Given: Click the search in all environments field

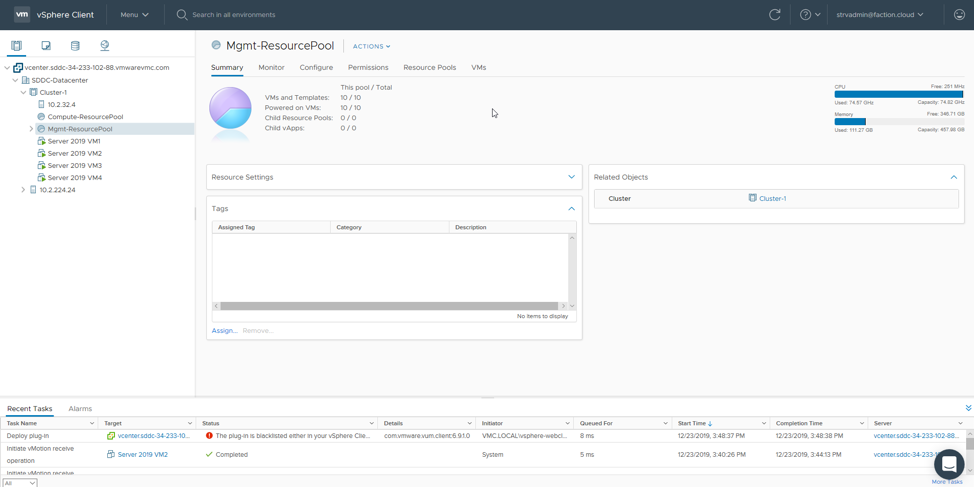Looking at the screenshot, I should [x=233, y=15].
